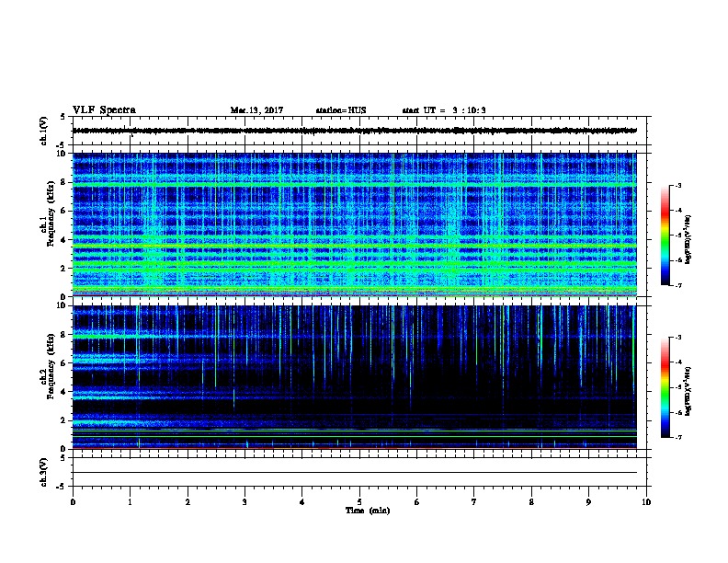The image size is (728, 563).
Task: Click time axis tick label "10"
Action: [646, 502]
